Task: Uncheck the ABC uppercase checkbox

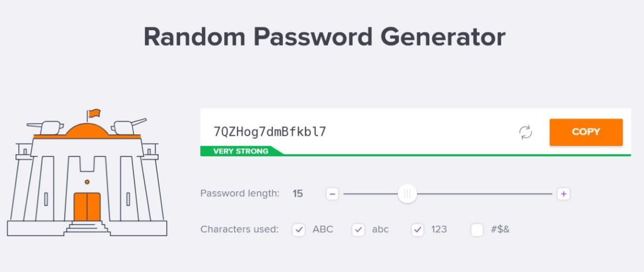Action: pyautogui.click(x=299, y=229)
